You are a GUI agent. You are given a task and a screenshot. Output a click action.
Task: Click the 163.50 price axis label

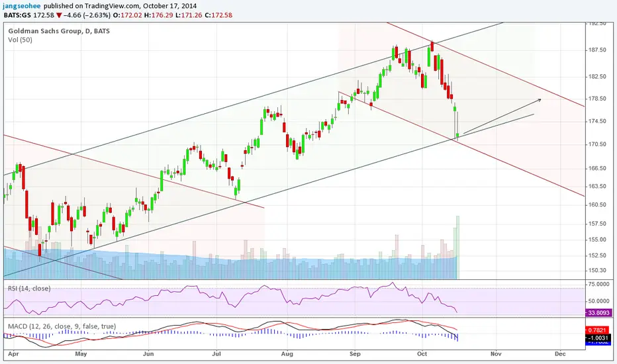(x=597, y=186)
